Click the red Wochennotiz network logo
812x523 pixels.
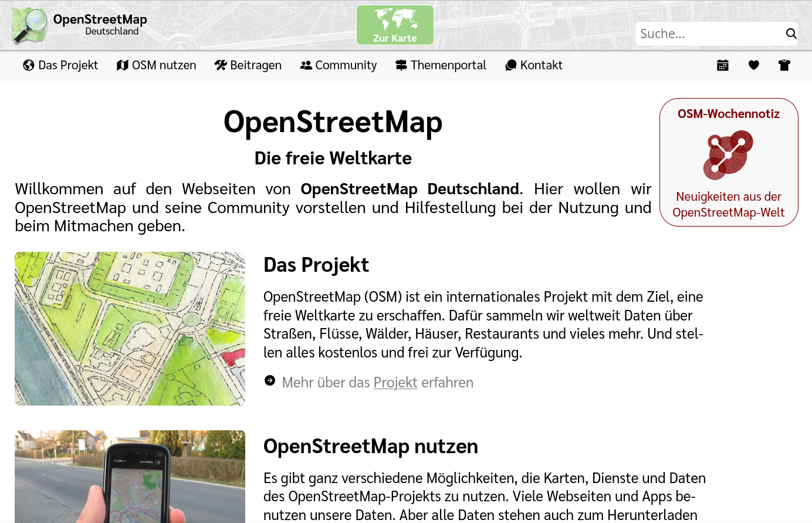[728, 155]
